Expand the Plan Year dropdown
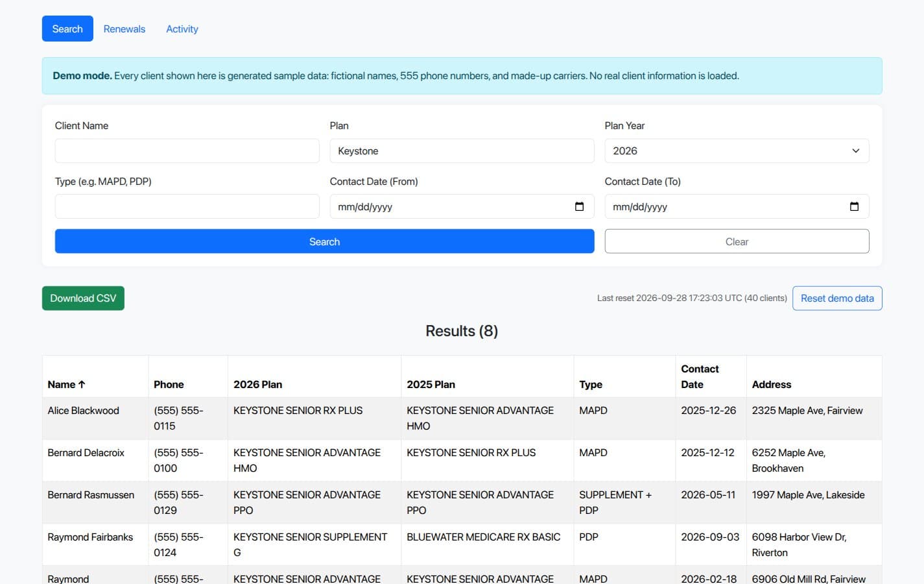924x584 pixels. (x=737, y=151)
